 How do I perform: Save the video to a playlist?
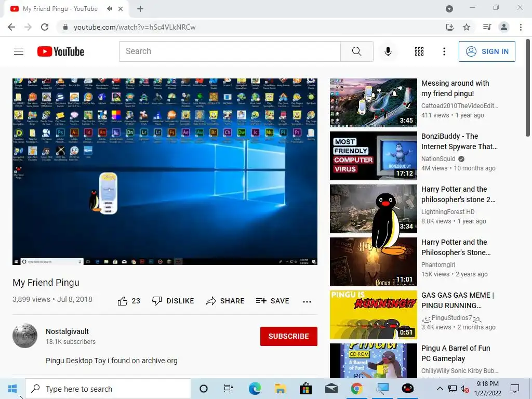coord(272,301)
